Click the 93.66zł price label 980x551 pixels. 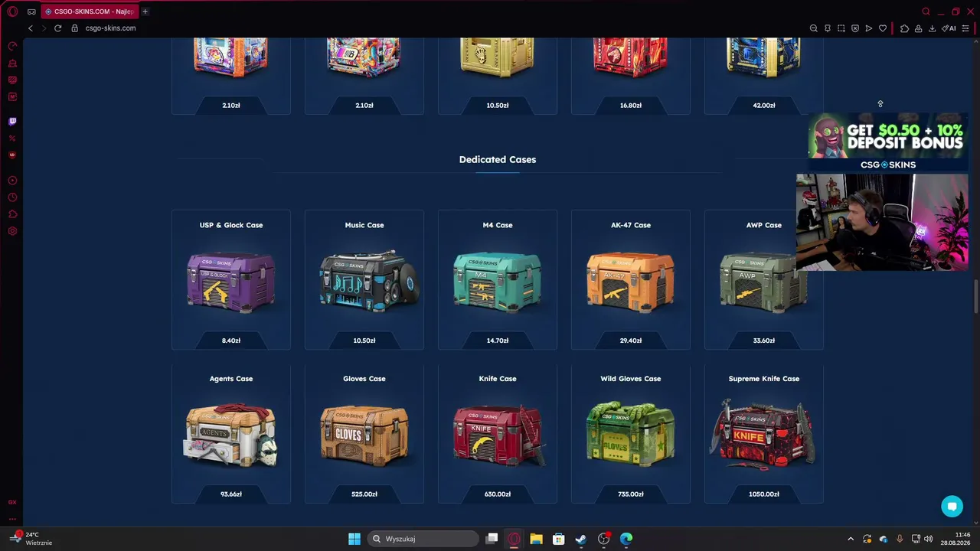231,494
